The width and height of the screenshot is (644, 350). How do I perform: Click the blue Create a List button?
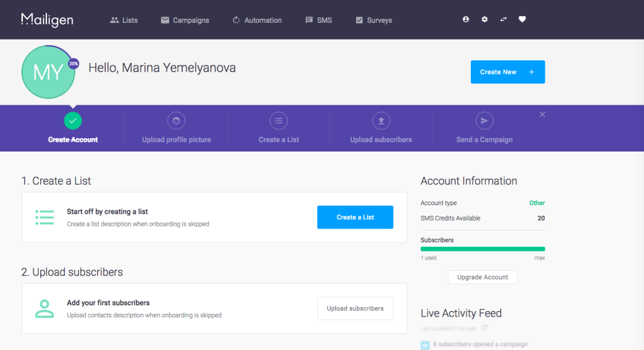[356, 217]
